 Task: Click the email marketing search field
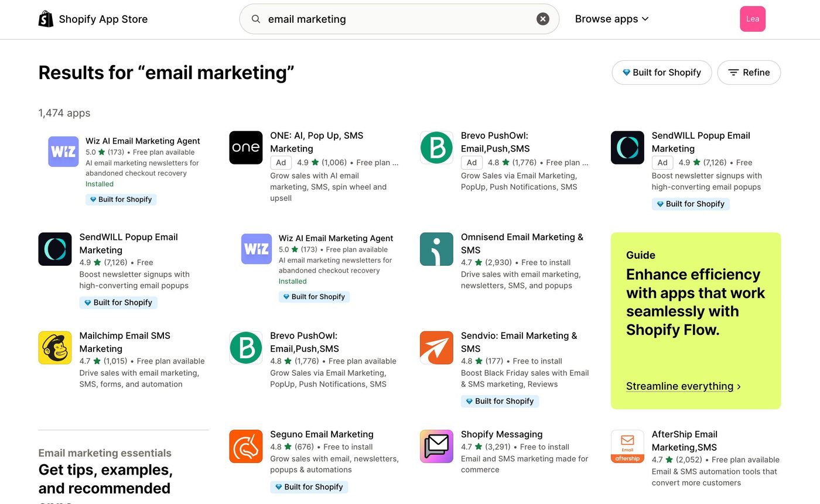tap(399, 19)
